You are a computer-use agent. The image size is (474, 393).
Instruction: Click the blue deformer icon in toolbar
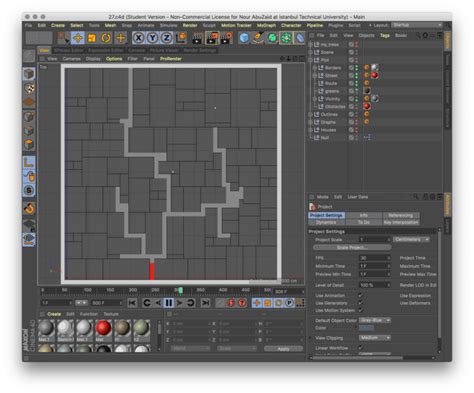[300, 38]
